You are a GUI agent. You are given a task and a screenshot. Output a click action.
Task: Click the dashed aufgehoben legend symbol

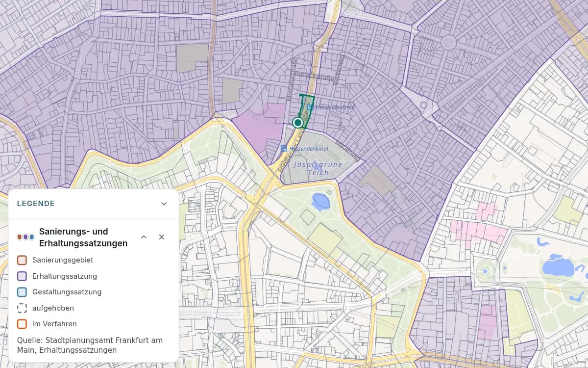coord(22,308)
